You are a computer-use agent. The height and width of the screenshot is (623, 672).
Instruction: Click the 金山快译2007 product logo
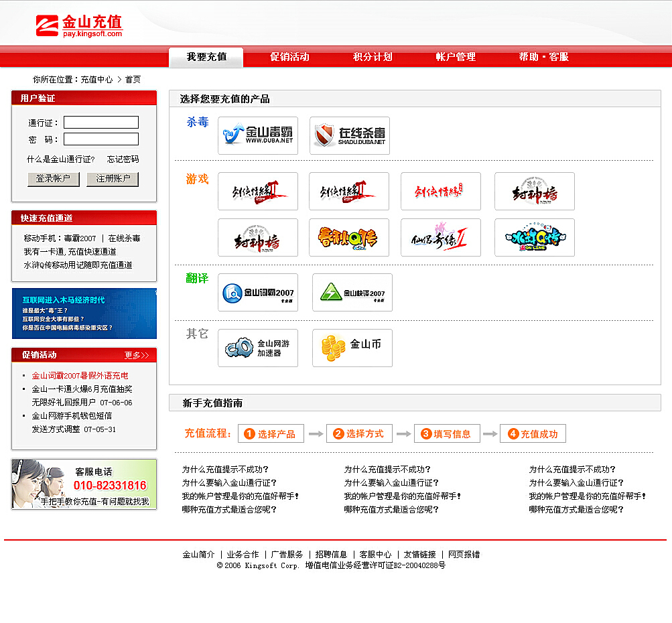point(351,292)
